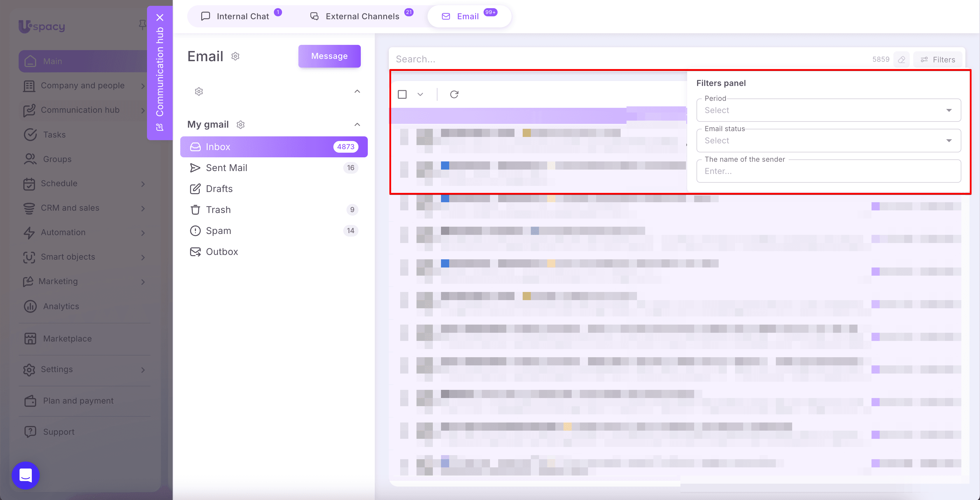Refresh the email list
The height and width of the screenshot is (500, 980).
(x=454, y=94)
